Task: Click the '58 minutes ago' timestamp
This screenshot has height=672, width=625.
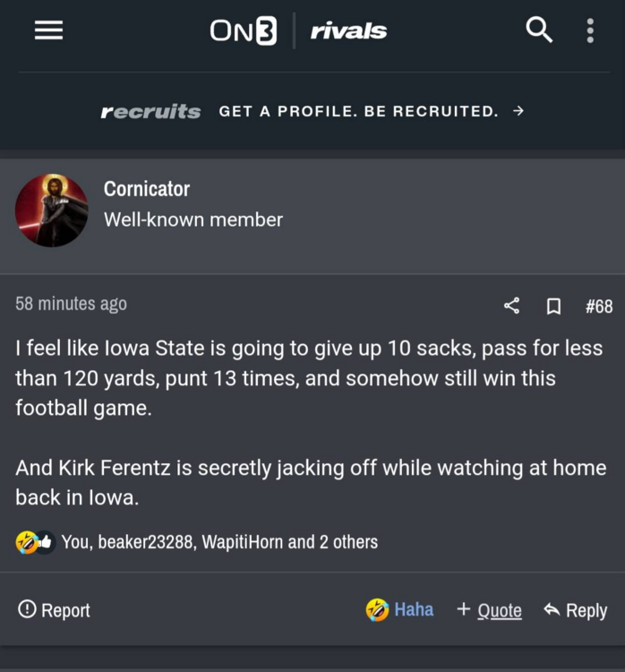Action: [x=71, y=305]
